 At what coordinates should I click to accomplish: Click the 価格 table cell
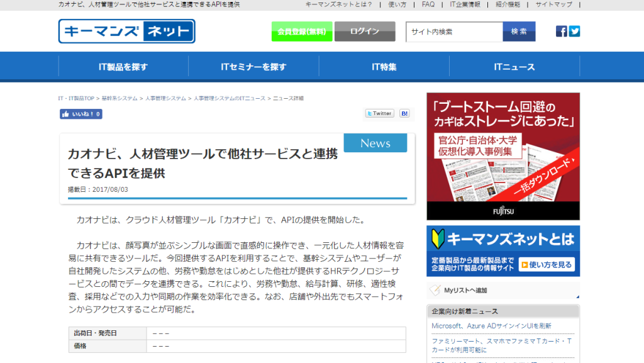(108, 346)
